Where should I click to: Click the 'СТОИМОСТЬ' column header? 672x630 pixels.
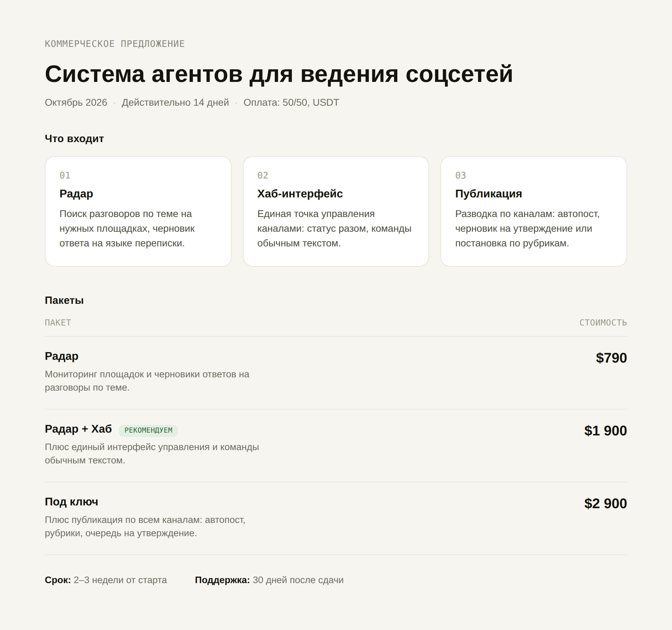coord(603,323)
